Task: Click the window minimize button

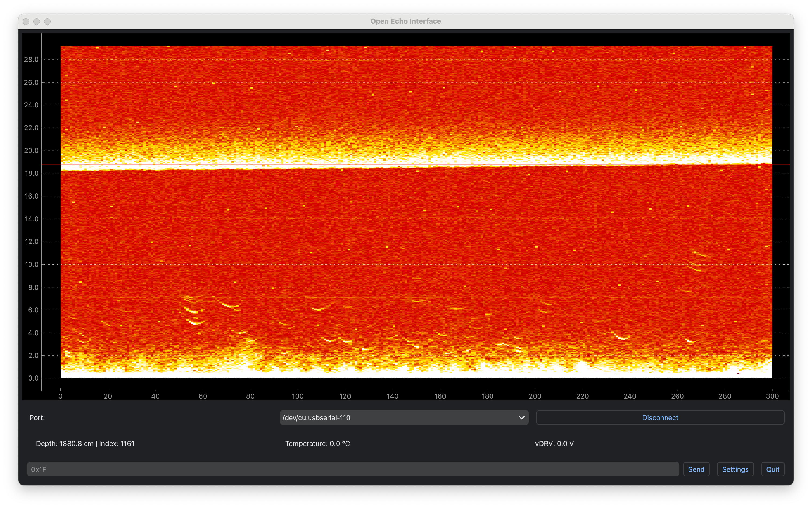Action: coord(37,22)
